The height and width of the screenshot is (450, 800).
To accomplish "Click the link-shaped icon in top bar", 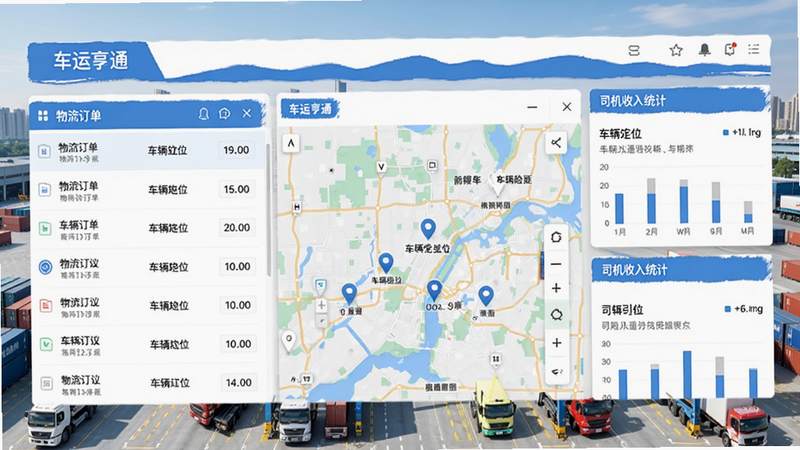I will 634,50.
